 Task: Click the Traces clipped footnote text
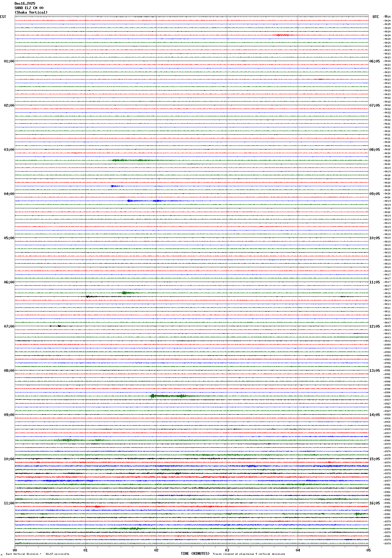[249, 554]
